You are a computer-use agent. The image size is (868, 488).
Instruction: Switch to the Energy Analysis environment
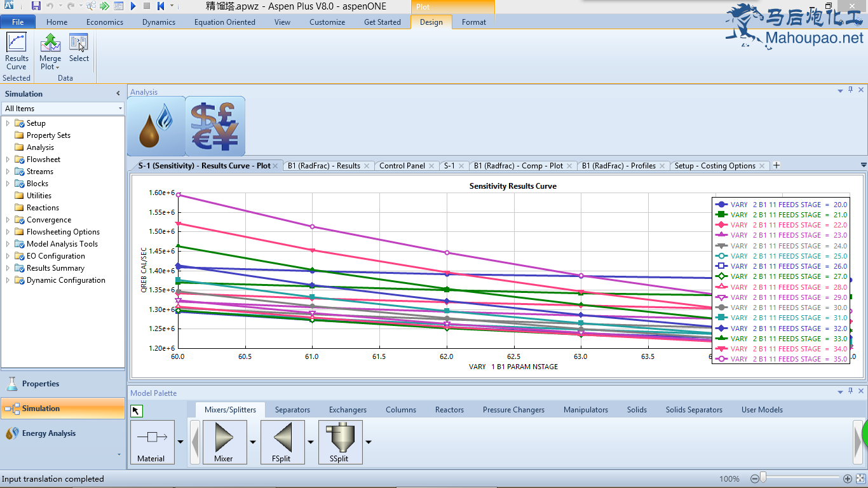click(x=63, y=433)
